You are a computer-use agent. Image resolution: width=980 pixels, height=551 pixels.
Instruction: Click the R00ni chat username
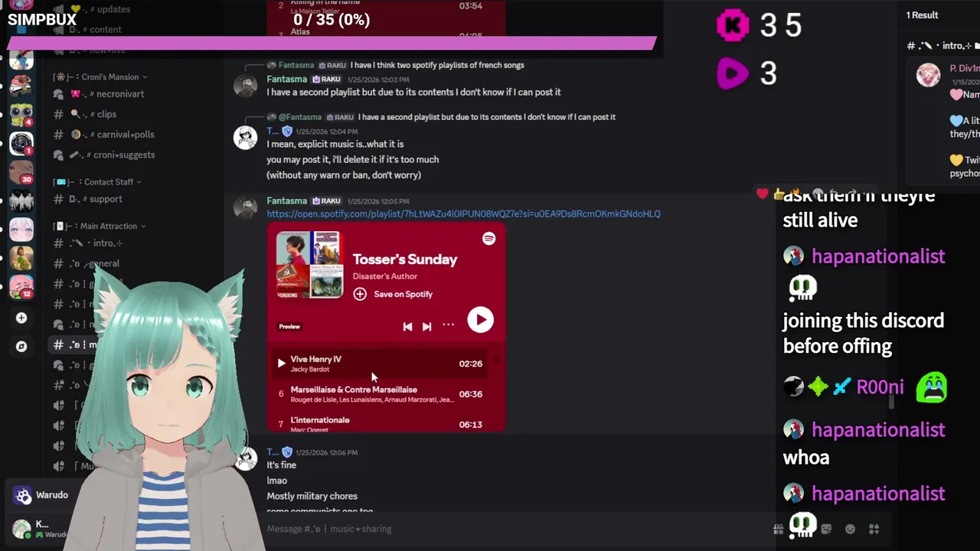pyautogui.click(x=880, y=387)
